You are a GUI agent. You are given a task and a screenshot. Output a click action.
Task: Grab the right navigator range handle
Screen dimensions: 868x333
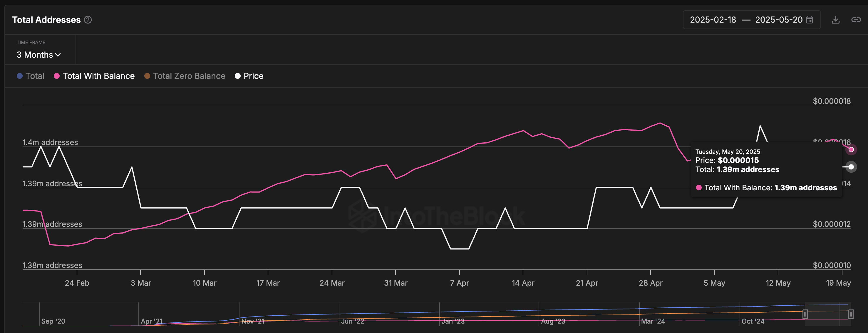851,314
